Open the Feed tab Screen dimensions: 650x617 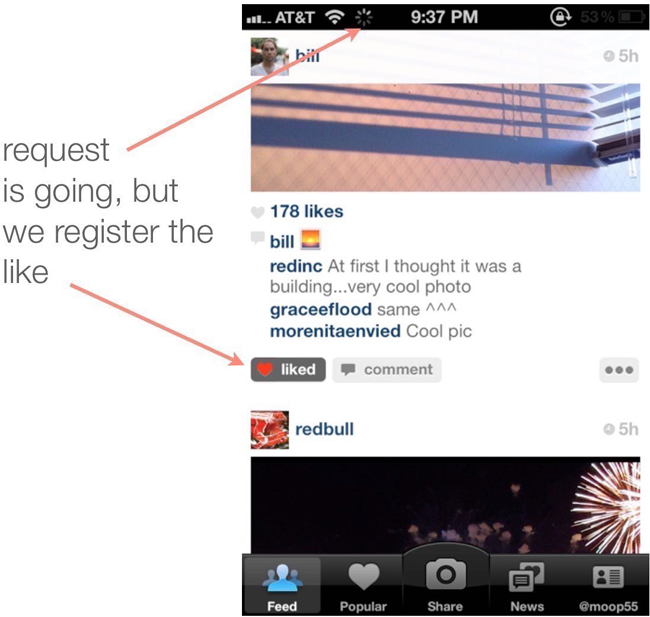[x=282, y=585]
